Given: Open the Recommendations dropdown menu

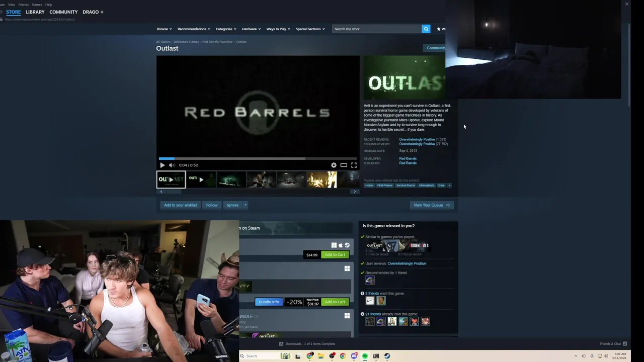Looking at the screenshot, I should tap(194, 29).
